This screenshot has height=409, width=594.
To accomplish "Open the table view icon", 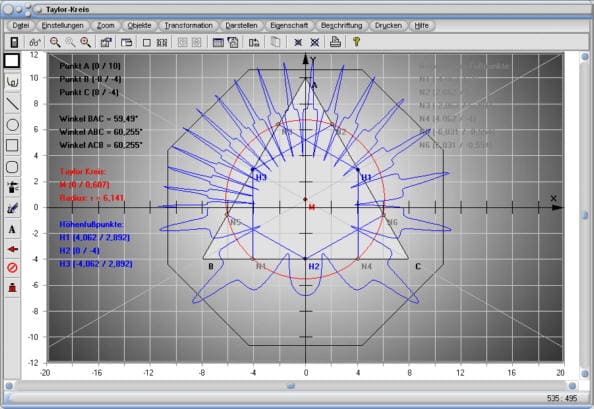I will 218,42.
